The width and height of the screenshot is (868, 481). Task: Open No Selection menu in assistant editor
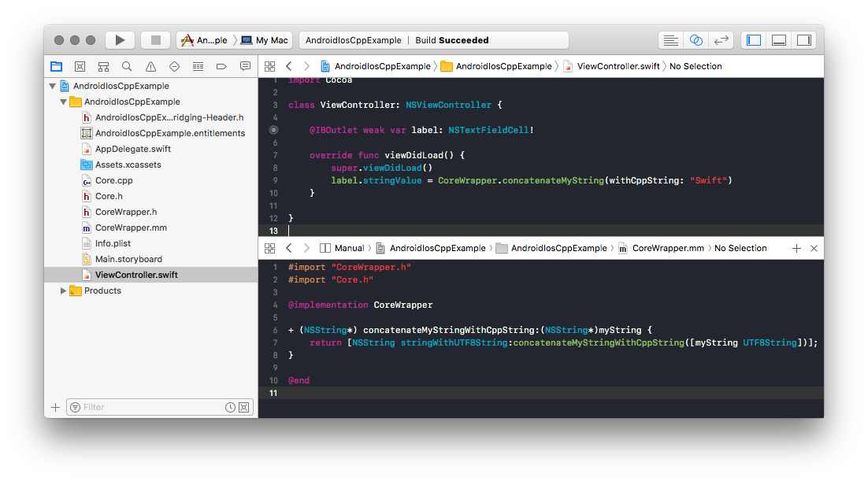740,249
